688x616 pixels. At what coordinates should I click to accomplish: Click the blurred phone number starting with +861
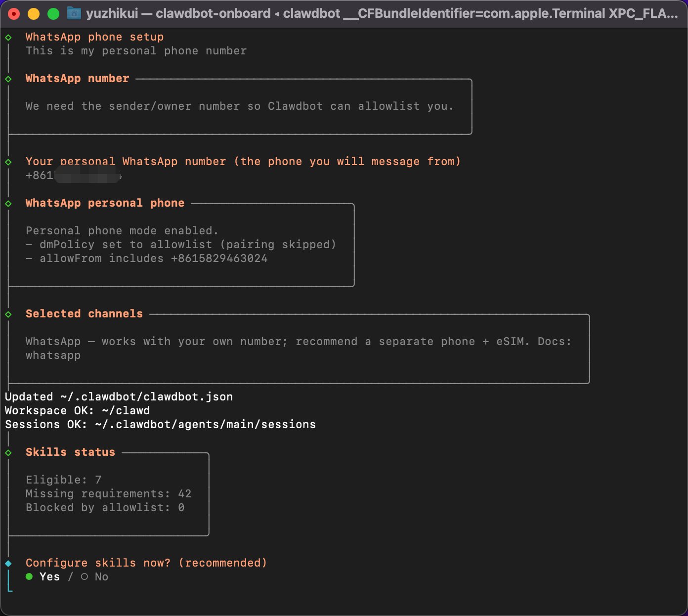click(x=74, y=176)
